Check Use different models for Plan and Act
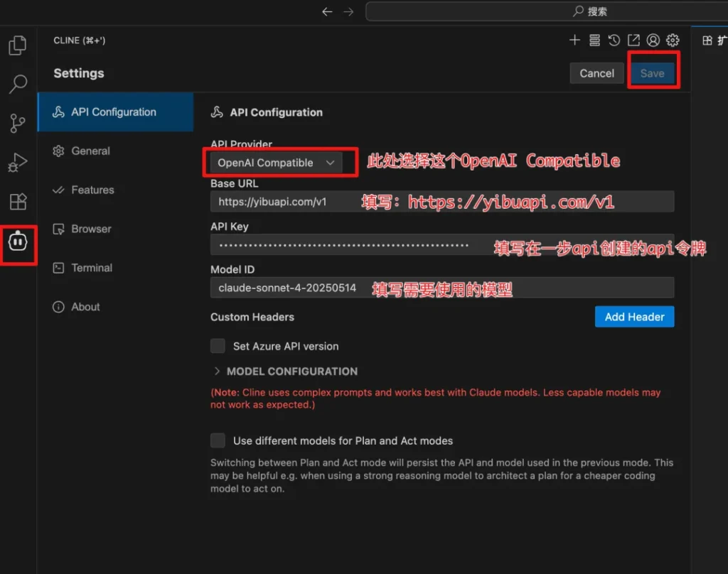This screenshot has height=574, width=728. click(218, 440)
